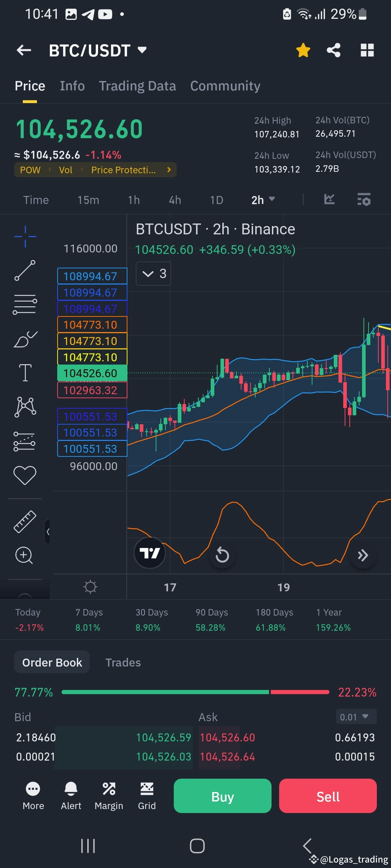Image resolution: width=391 pixels, height=868 pixels.
Task: Tap the orange 104773.10 price label
Action: tap(92, 325)
